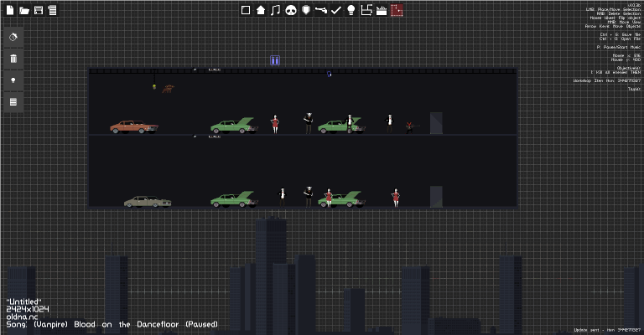Select the upper floor elevator door

(x=436, y=123)
